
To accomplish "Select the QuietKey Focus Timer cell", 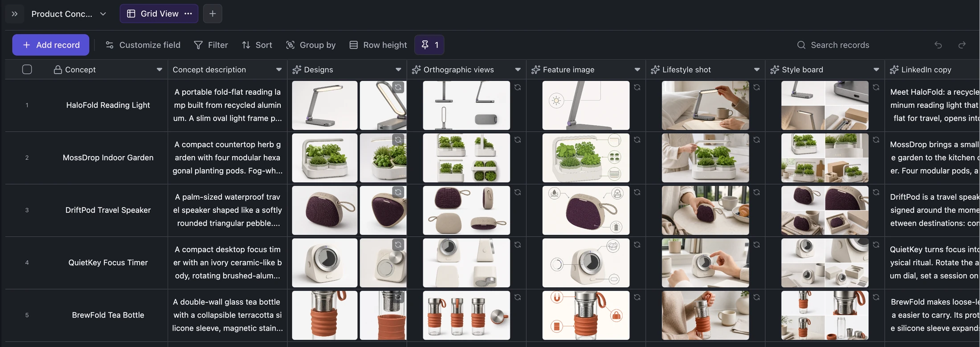I will pyautogui.click(x=108, y=263).
